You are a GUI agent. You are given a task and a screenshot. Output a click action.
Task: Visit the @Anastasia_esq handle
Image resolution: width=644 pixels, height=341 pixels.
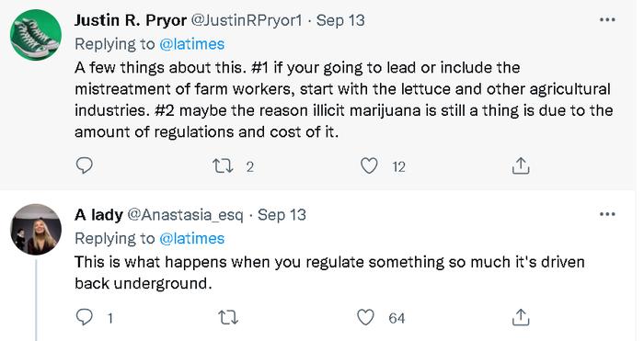185,214
